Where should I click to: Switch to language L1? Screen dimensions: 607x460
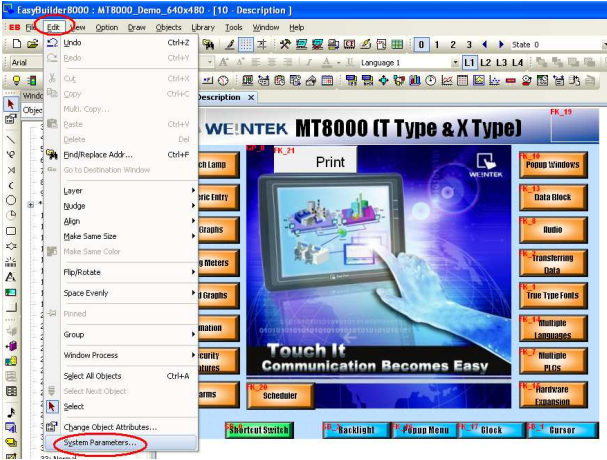(x=469, y=62)
